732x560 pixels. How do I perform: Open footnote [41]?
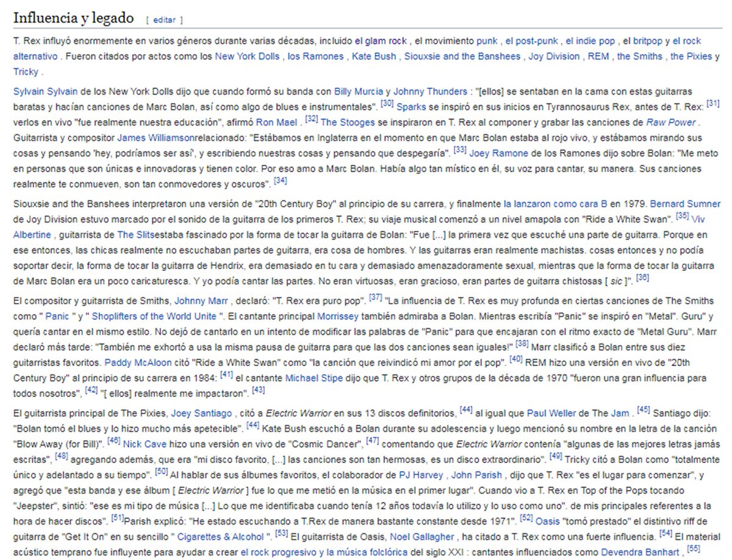(226, 375)
